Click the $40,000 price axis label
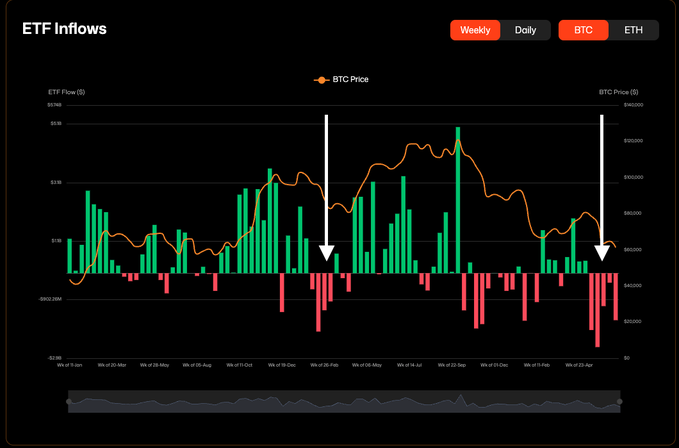Viewport: 679px width, 448px height. 632,286
